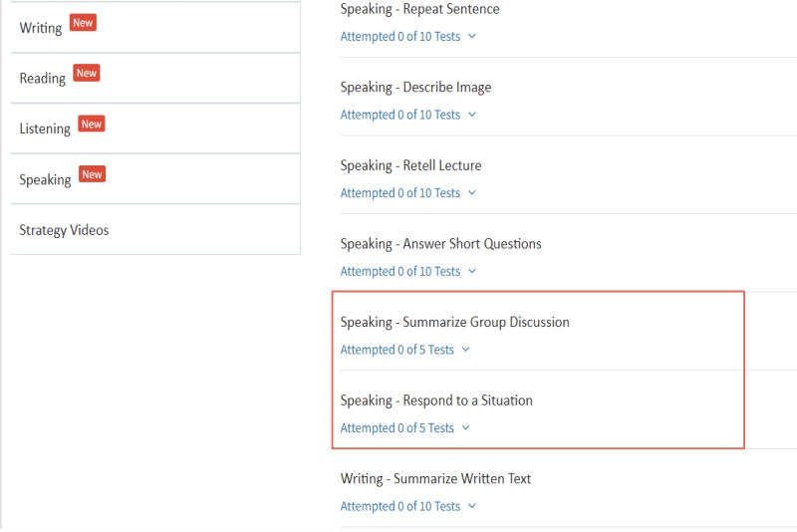Expand Repeat Sentence attempted tests chevron

472,37
